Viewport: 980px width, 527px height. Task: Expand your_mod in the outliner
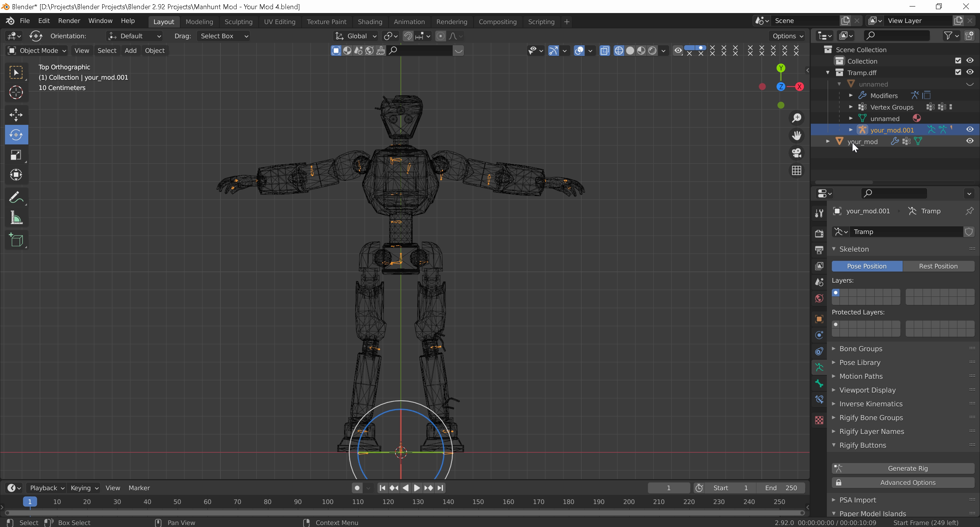tap(828, 141)
